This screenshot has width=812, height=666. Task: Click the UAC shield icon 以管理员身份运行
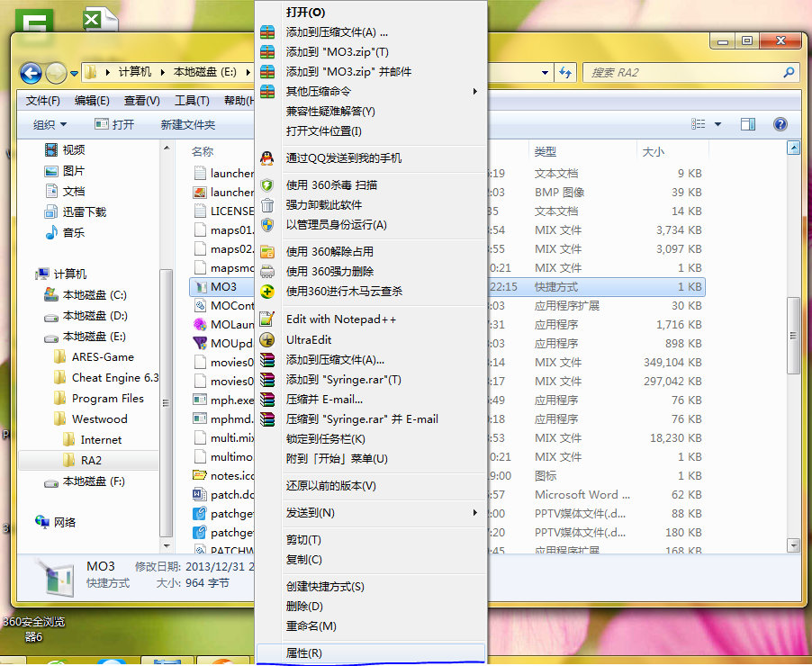click(267, 225)
